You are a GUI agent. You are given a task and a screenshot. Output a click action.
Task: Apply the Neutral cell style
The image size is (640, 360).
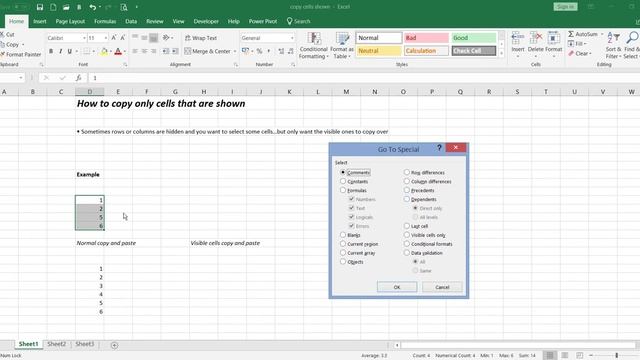(x=379, y=51)
